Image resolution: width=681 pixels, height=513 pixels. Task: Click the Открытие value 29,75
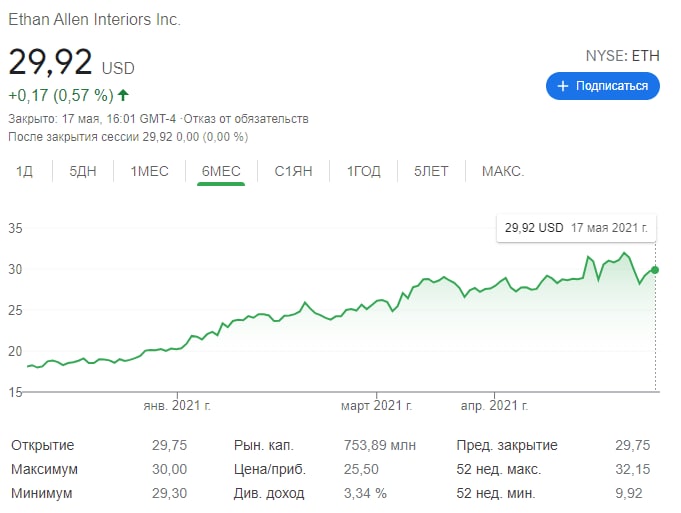coord(169,445)
